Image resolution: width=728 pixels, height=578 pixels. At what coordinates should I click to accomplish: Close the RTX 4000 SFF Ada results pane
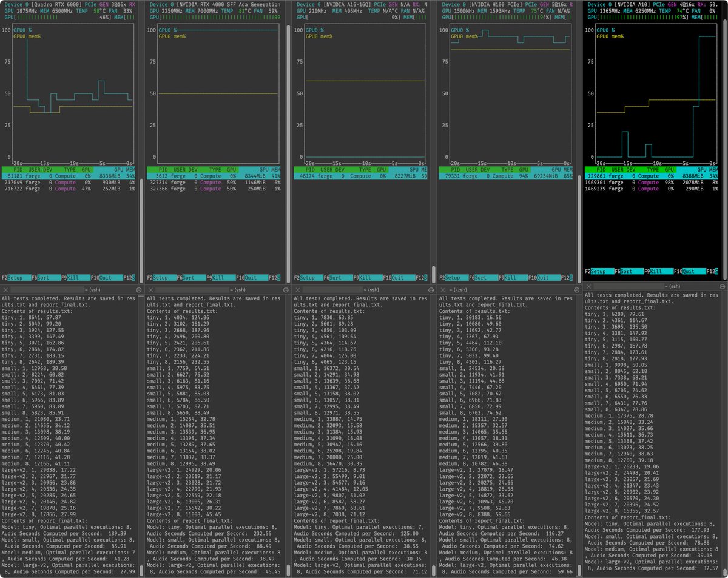150,289
